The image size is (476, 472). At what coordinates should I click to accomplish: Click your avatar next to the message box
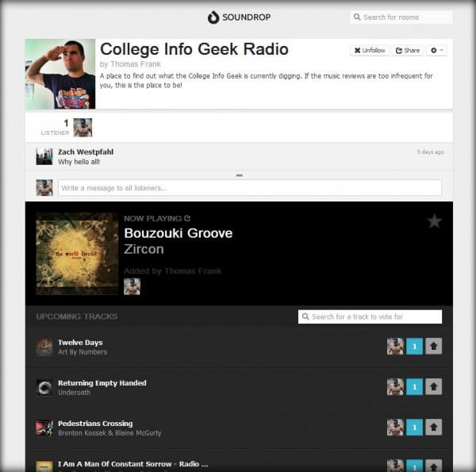click(44, 187)
